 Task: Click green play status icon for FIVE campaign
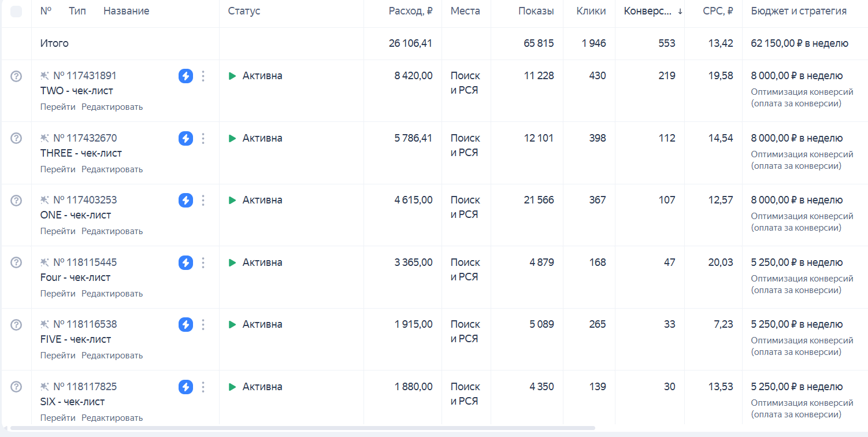232,324
